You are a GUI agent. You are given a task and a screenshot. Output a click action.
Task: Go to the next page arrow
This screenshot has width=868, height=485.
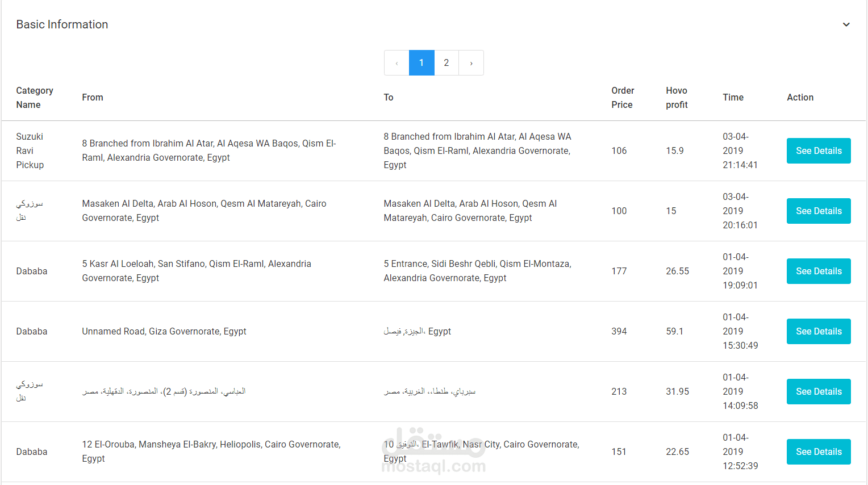tap(471, 63)
